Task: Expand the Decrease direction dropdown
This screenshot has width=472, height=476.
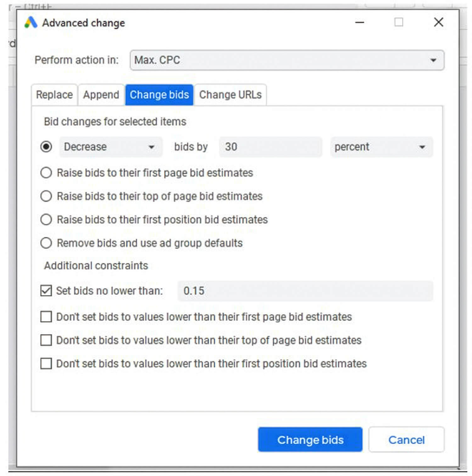Action: 111,147
